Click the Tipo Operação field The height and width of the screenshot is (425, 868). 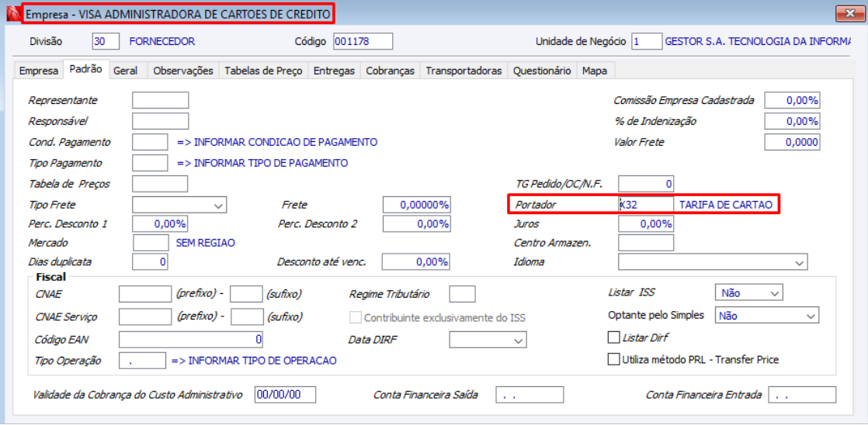[142, 361]
